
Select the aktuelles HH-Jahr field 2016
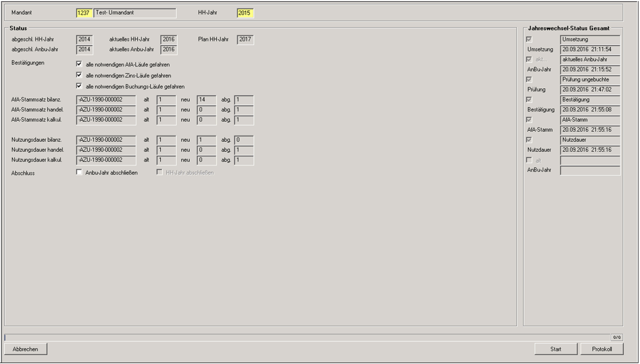169,39
